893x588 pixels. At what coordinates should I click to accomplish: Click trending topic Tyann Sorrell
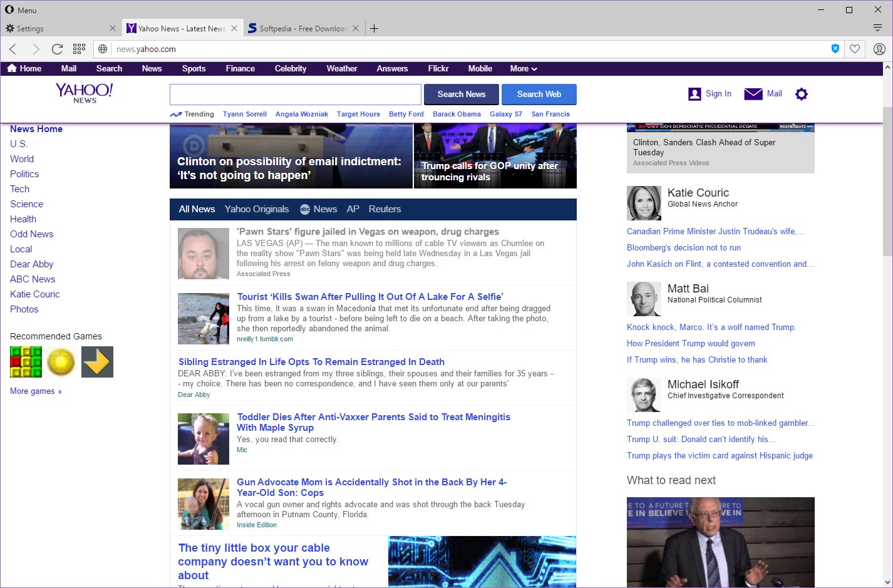click(x=245, y=114)
